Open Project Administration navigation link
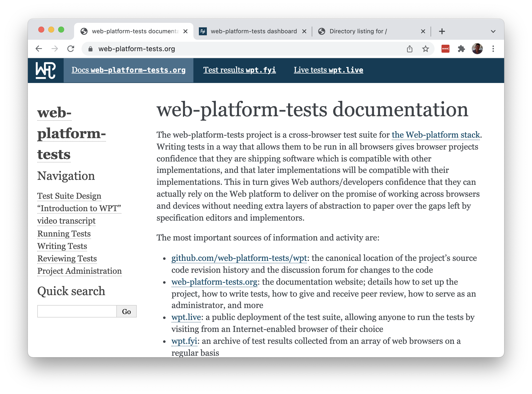532x394 pixels. click(x=80, y=271)
